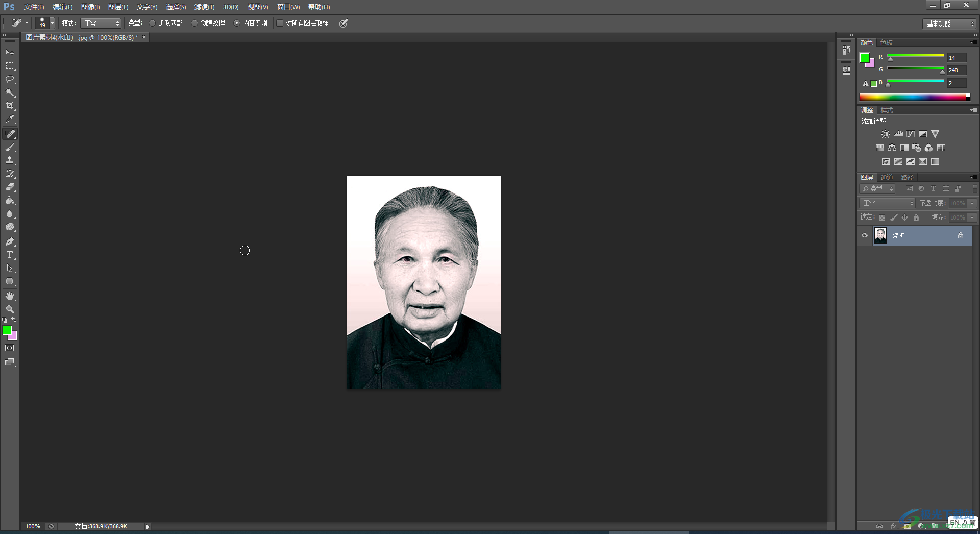Toggle lock layer position

click(904, 217)
